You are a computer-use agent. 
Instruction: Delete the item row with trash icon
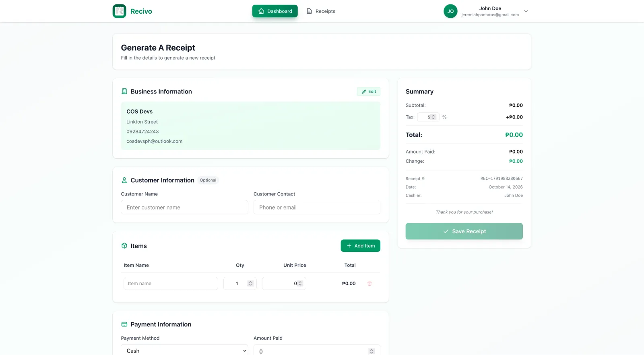[x=369, y=283]
